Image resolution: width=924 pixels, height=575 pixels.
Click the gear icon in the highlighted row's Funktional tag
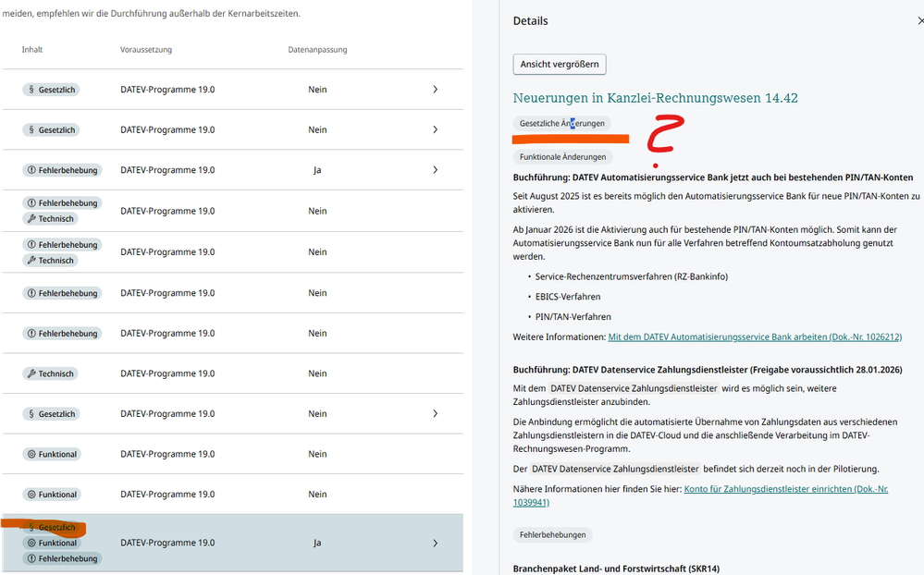click(31, 543)
